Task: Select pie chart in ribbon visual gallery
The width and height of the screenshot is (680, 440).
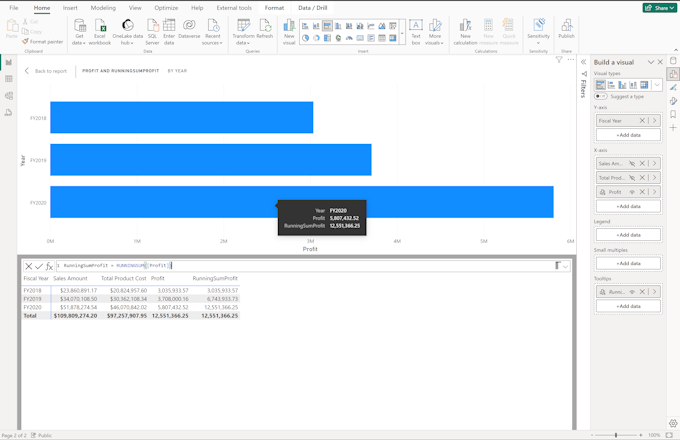Action: (x=306, y=38)
